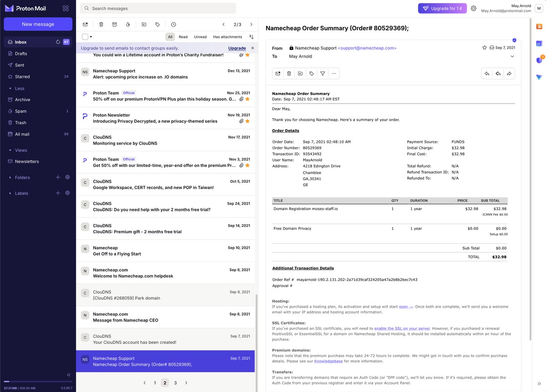
Task: Select the Unread filter tab
Action: click(200, 37)
